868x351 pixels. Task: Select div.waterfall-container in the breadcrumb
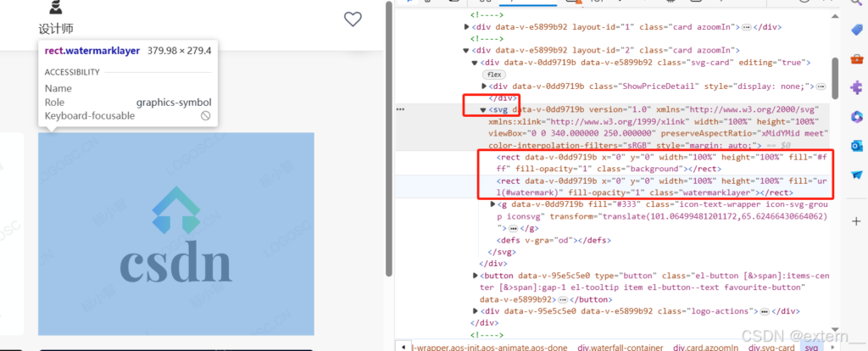[x=620, y=347]
